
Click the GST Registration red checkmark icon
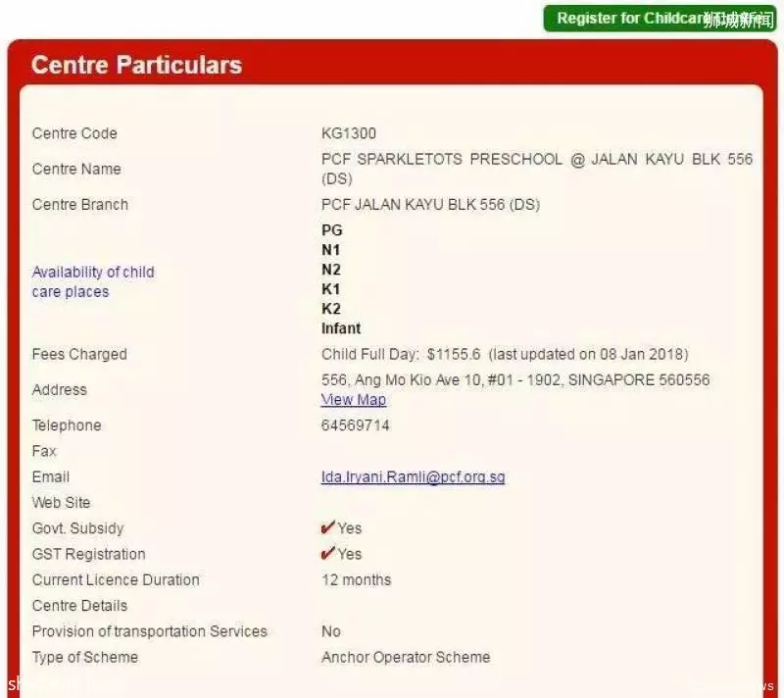328,554
